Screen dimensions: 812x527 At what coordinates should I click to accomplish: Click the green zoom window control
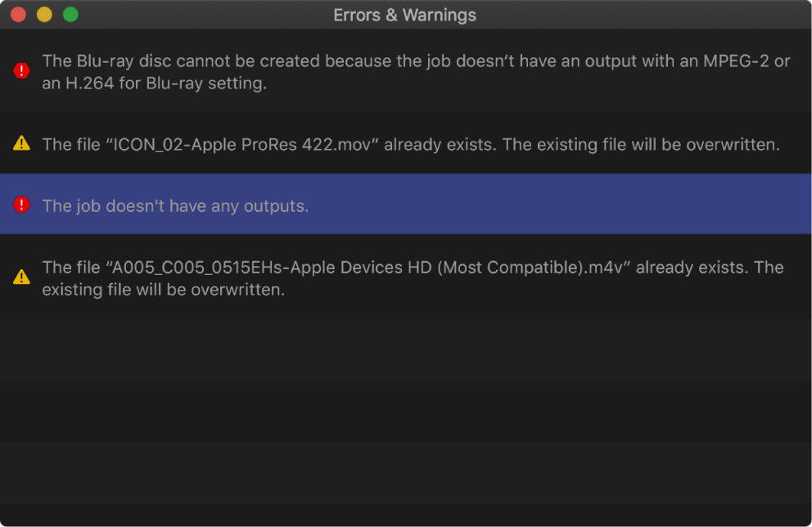pos(70,14)
